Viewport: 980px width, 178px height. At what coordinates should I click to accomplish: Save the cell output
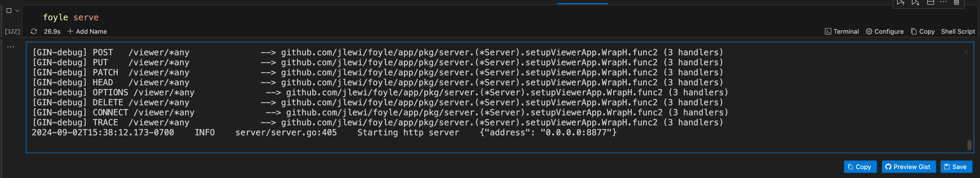coord(956,167)
